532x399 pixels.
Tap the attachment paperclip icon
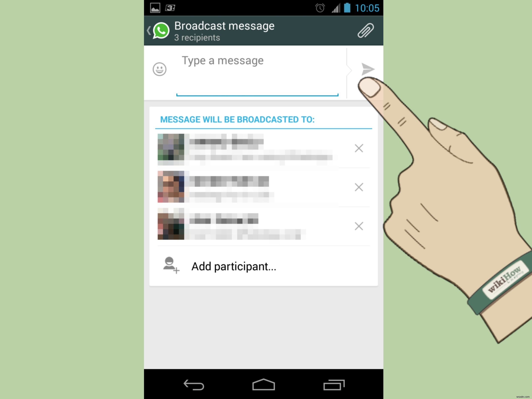coord(365,30)
